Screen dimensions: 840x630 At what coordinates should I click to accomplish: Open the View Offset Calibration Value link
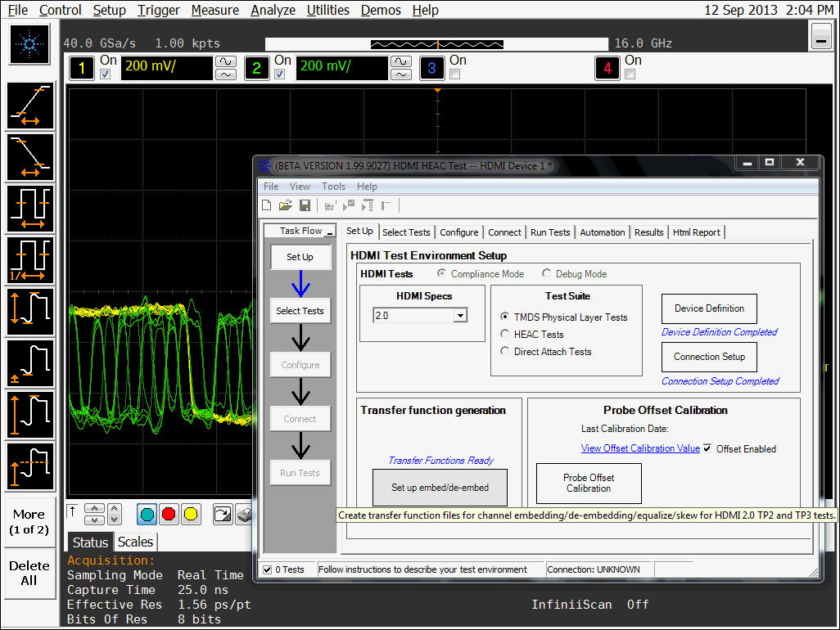tap(640, 448)
